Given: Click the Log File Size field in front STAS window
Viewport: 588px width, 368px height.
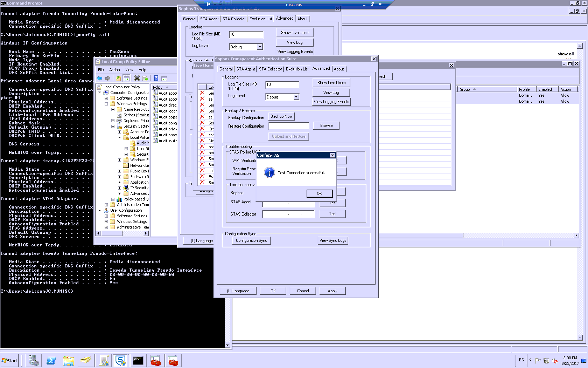Looking at the screenshot, I should [282, 84].
